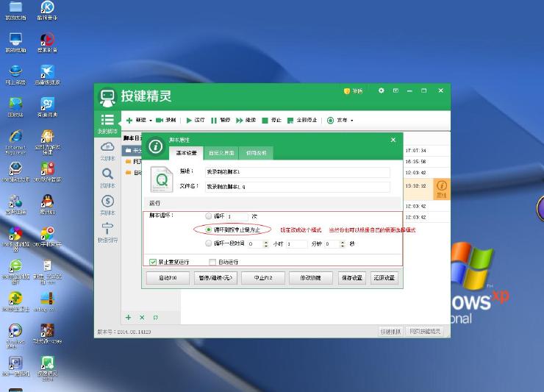Click the bottom refresh icon beside X

tap(155, 317)
